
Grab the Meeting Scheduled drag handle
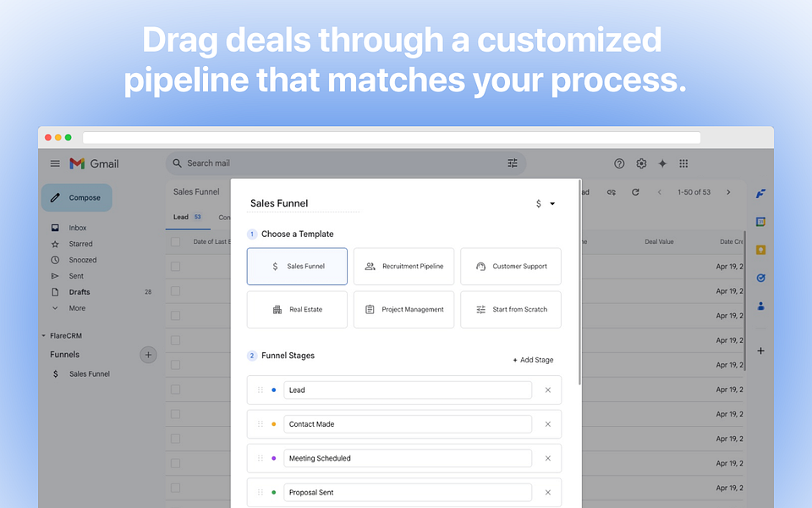pos(261,458)
